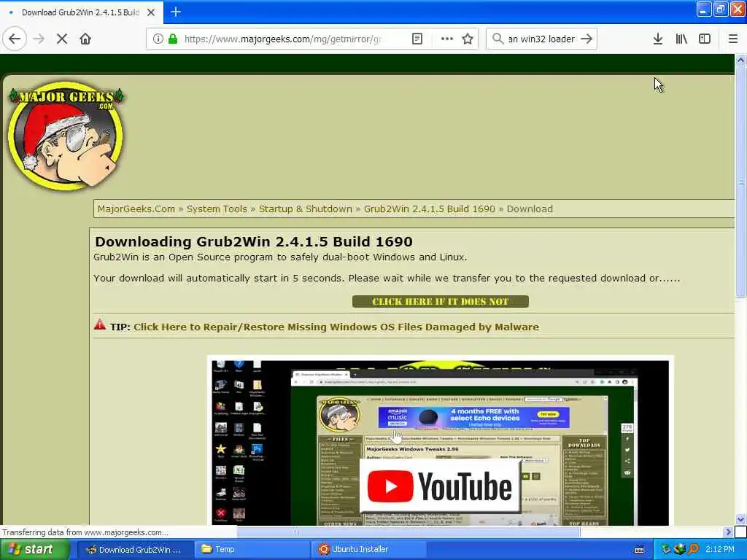Click the keyboard icon in taskbar
The image size is (747, 560).
point(639,550)
